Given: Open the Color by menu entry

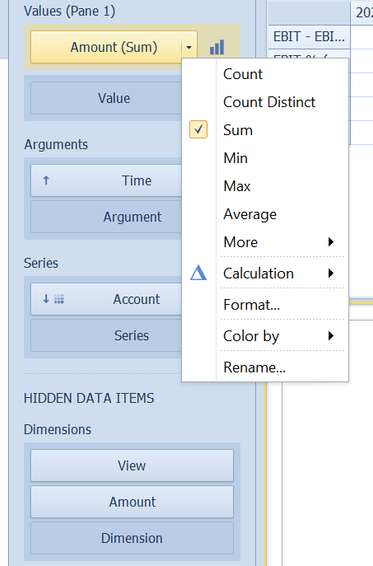Looking at the screenshot, I should [x=265, y=336].
